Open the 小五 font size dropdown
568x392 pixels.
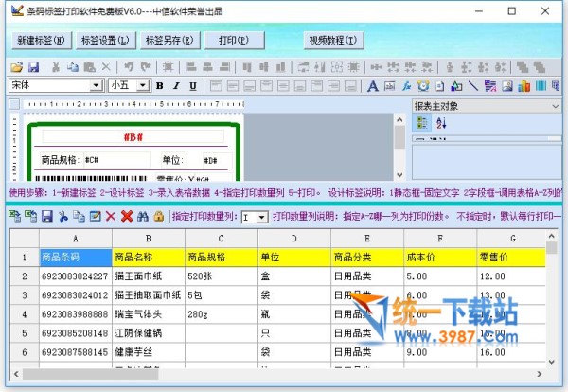point(143,85)
